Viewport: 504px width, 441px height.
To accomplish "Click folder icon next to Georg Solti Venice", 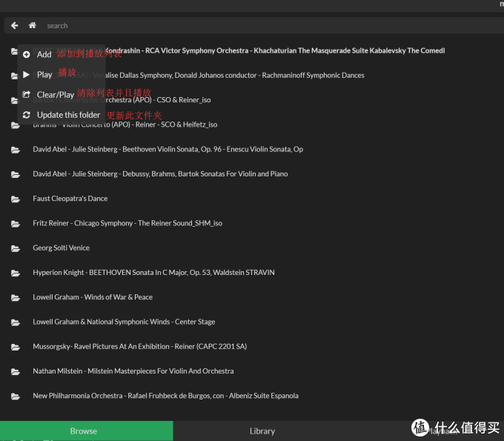I will (15, 248).
